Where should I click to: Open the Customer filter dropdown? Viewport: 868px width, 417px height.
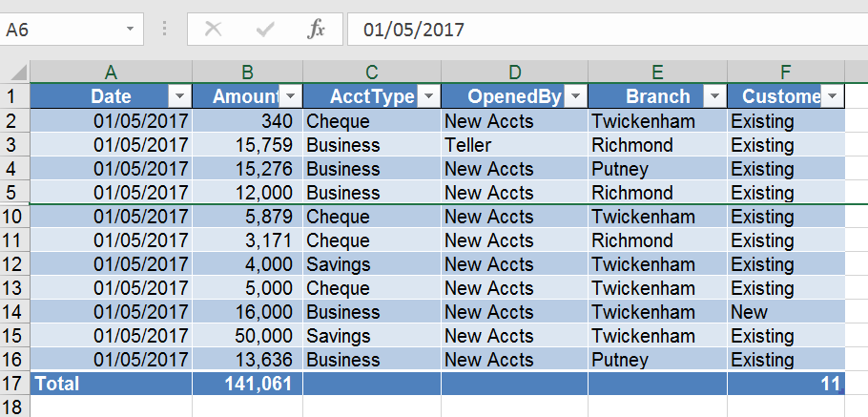click(x=833, y=96)
